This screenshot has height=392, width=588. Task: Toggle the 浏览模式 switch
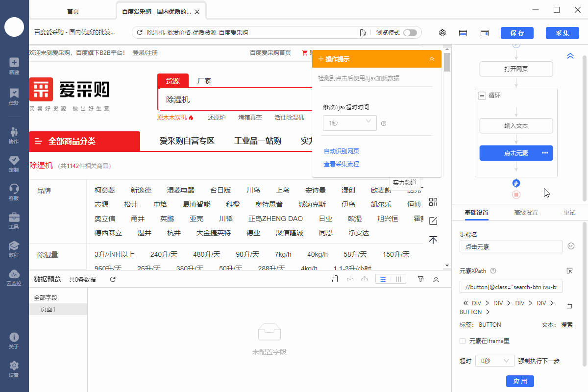pyautogui.click(x=410, y=33)
